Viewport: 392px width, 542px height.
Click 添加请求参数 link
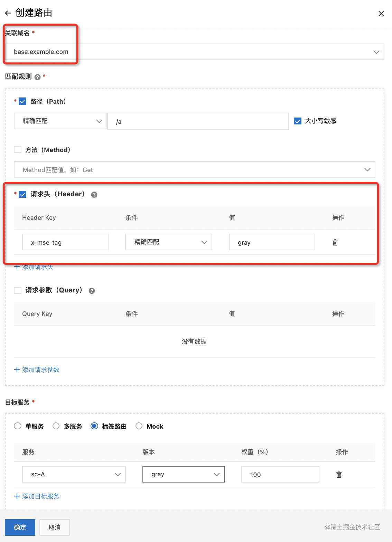point(37,370)
